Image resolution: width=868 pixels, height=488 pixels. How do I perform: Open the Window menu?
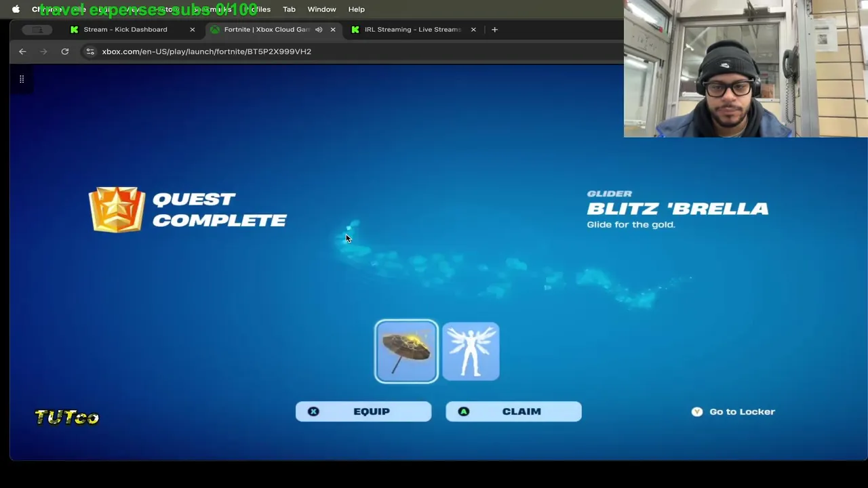point(321,9)
